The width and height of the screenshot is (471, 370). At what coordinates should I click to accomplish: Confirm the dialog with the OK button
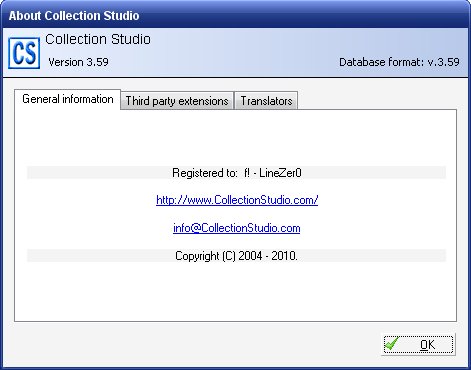[418, 344]
